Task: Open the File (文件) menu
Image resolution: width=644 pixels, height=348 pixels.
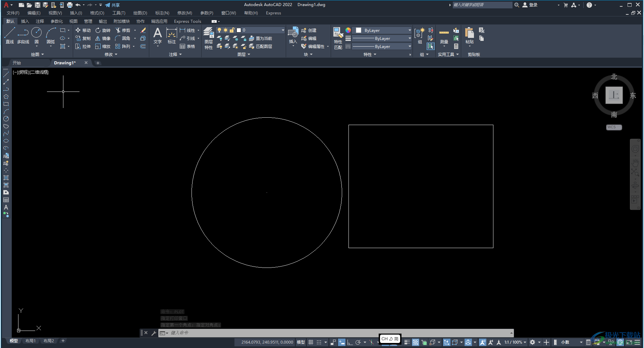Action: tap(13, 13)
